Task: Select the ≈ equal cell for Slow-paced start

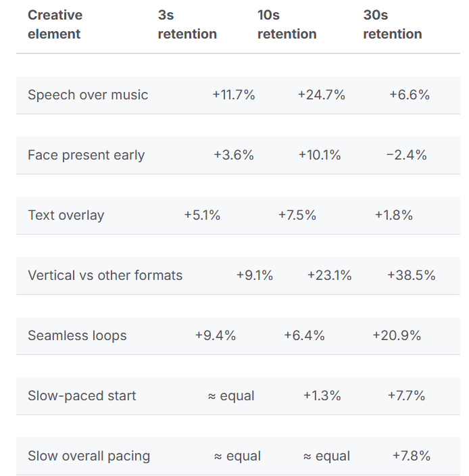Action: click(231, 396)
